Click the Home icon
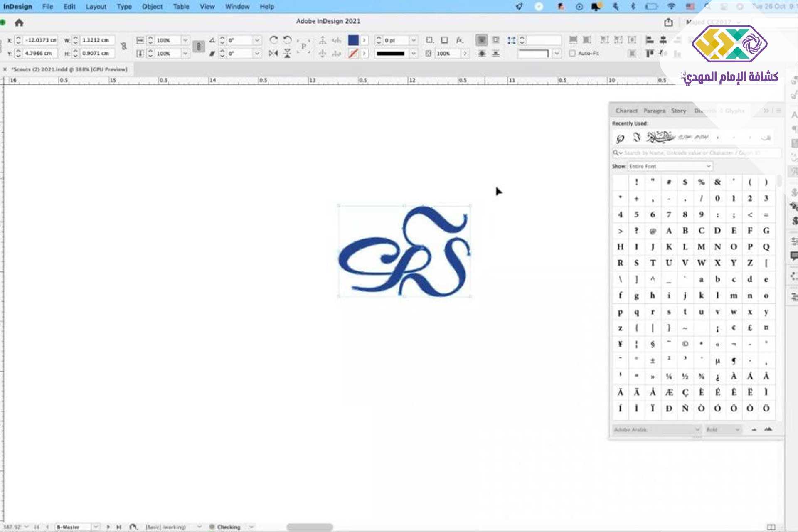This screenshot has height=532, width=798. (x=19, y=23)
